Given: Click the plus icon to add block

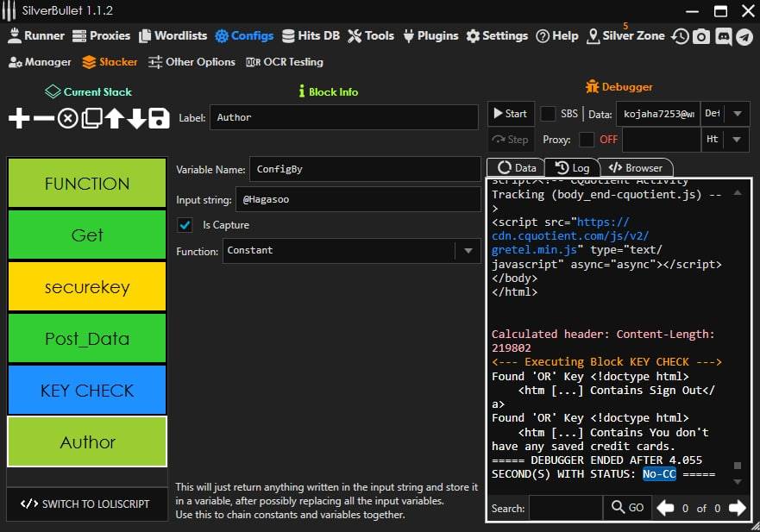Looking at the screenshot, I should coord(19,119).
